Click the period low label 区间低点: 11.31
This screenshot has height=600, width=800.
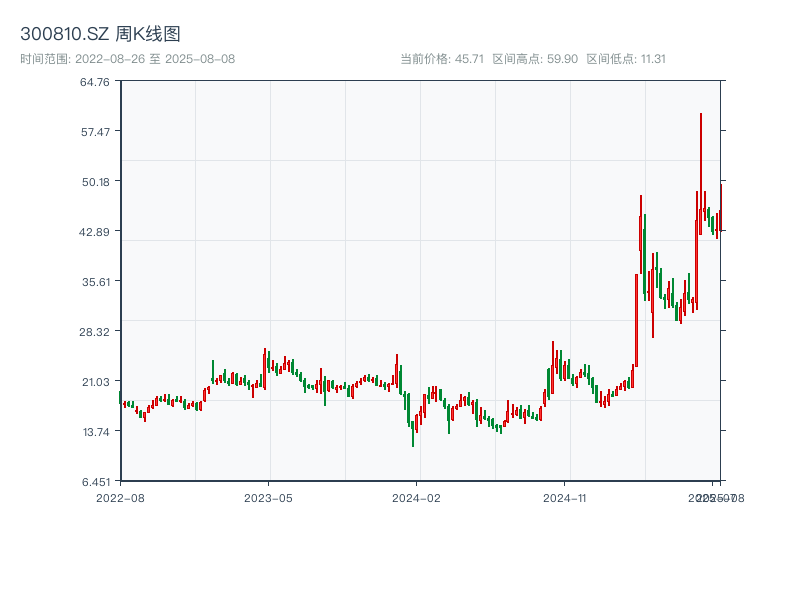626,59
